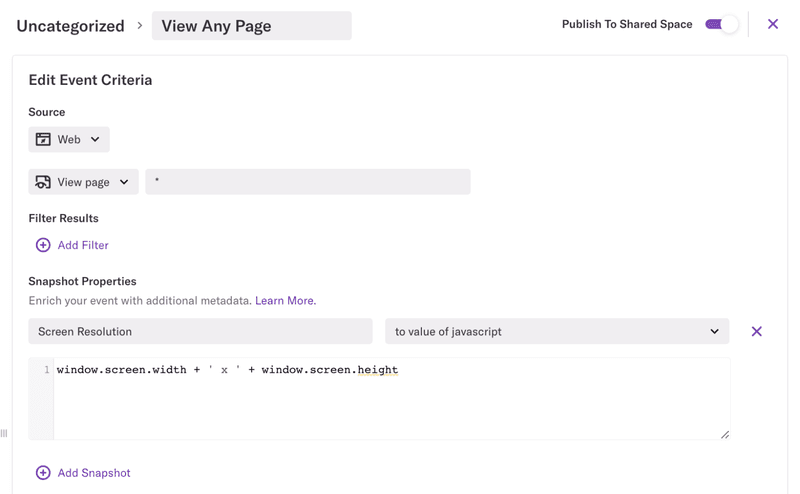Click the View page eye icon

click(x=43, y=182)
